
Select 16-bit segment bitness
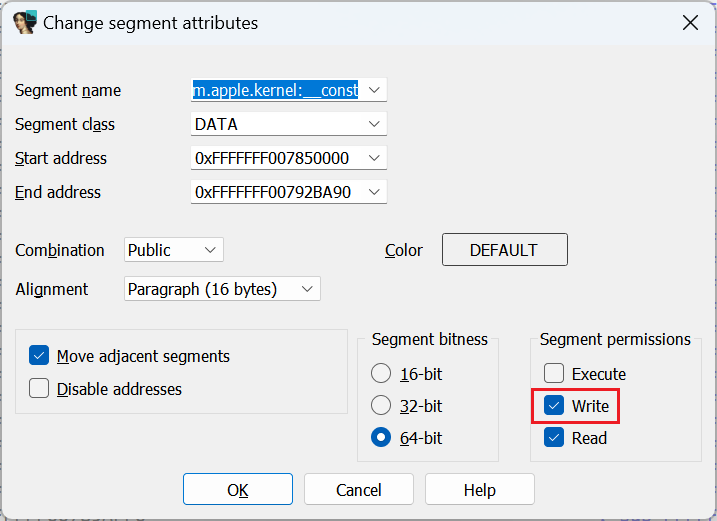[x=381, y=374]
